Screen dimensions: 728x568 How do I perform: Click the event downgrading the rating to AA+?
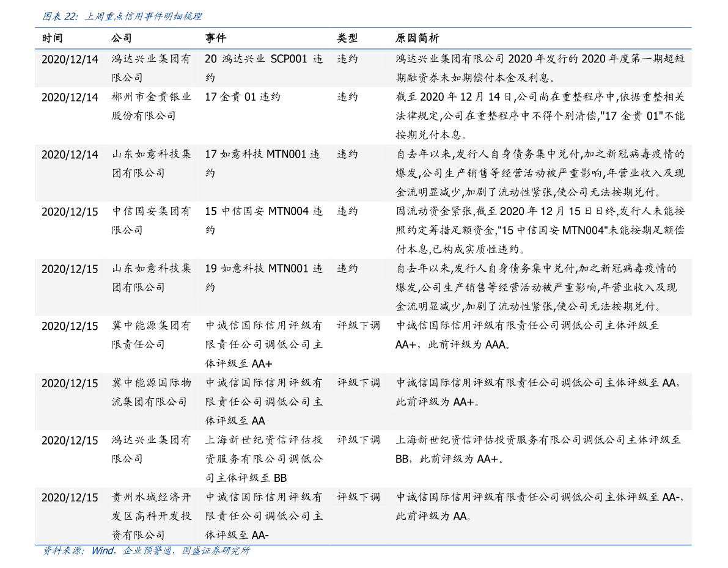pos(263,344)
